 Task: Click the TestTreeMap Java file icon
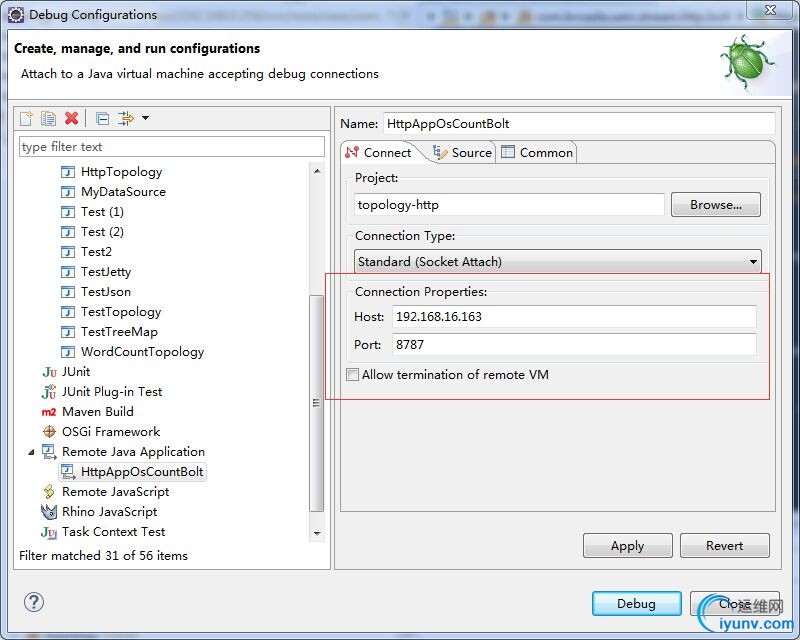coord(68,332)
